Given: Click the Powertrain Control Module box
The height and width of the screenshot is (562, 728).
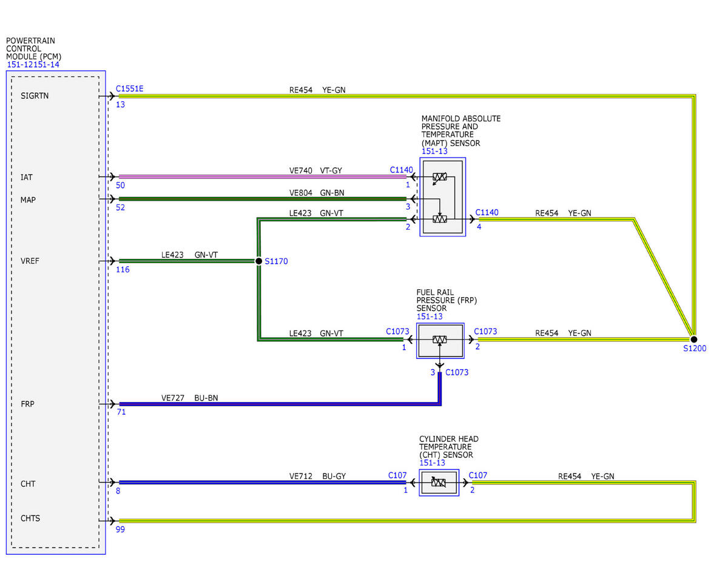Looking at the screenshot, I should [x=56, y=312].
